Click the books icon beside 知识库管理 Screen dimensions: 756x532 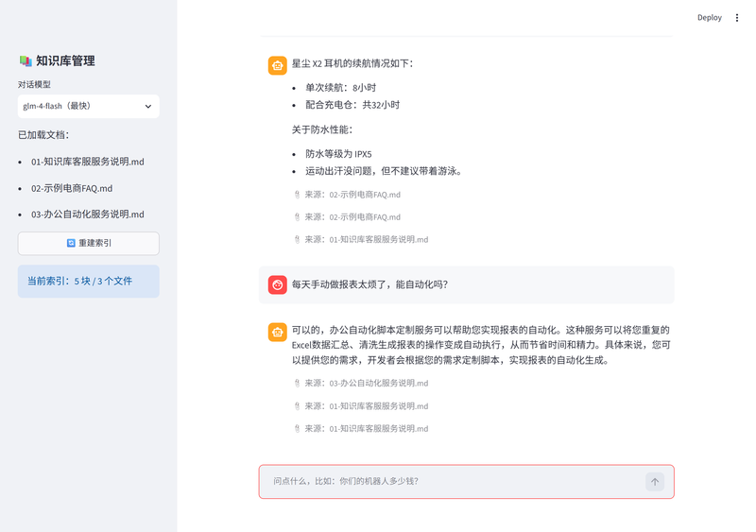26,60
